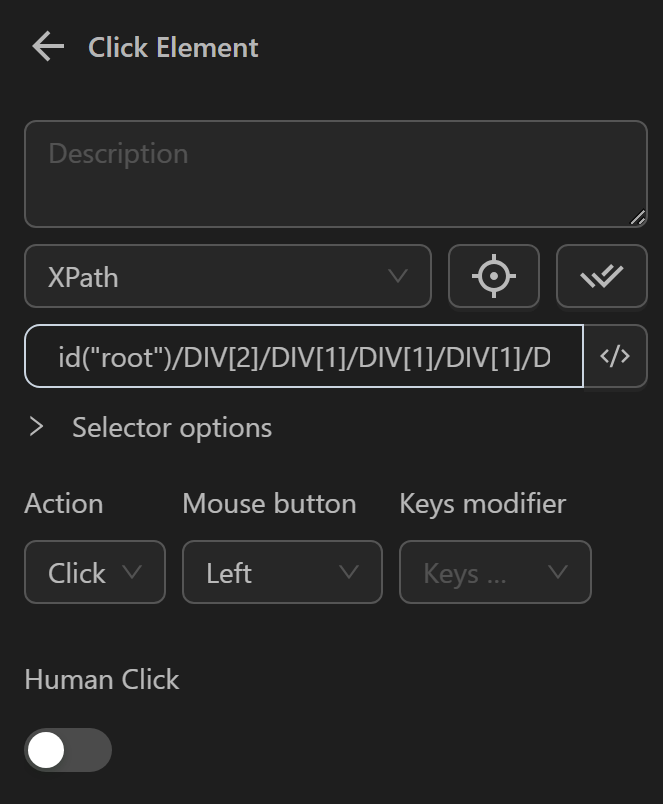This screenshot has height=804, width=663.
Task: Click the Mouse button dropdown chevron
Action: click(x=349, y=572)
